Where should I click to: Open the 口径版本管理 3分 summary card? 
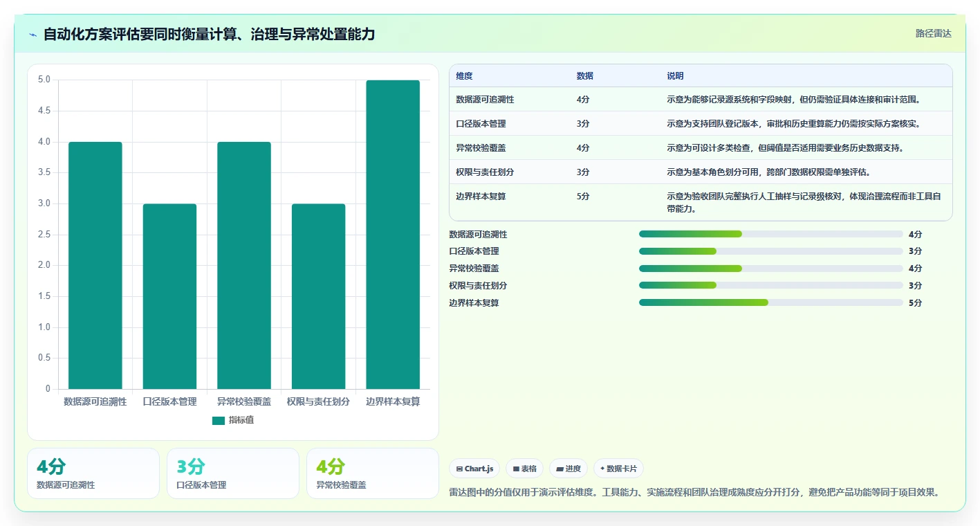(x=233, y=473)
